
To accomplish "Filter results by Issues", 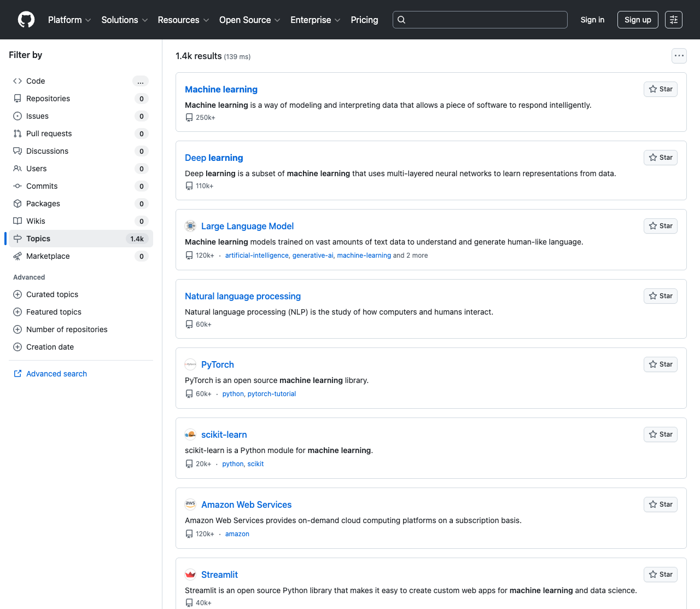I will click(x=81, y=116).
